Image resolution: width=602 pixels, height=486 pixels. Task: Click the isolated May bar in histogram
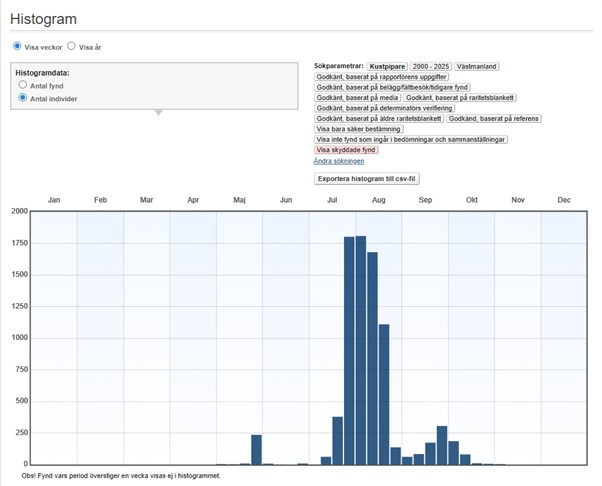[256, 450]
